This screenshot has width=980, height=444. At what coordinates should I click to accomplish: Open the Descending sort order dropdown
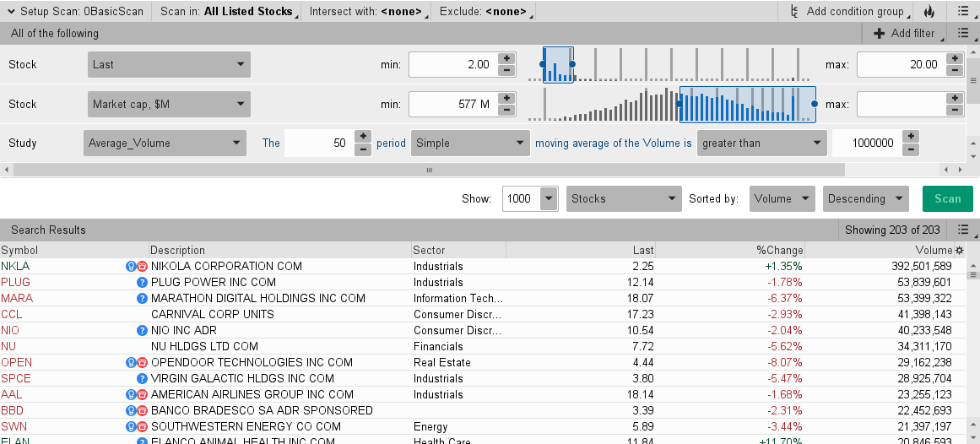[x=866, y=199]
